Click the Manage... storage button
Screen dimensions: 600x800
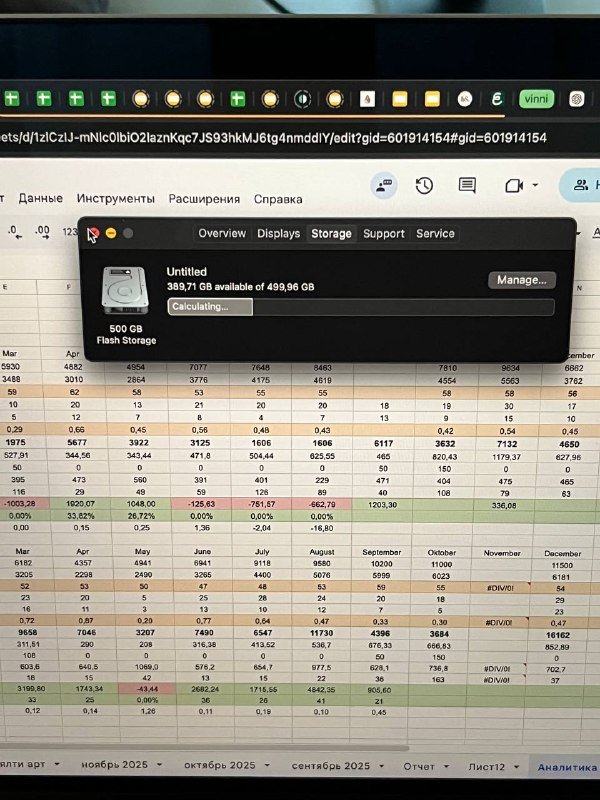click(x=522, y=280)
